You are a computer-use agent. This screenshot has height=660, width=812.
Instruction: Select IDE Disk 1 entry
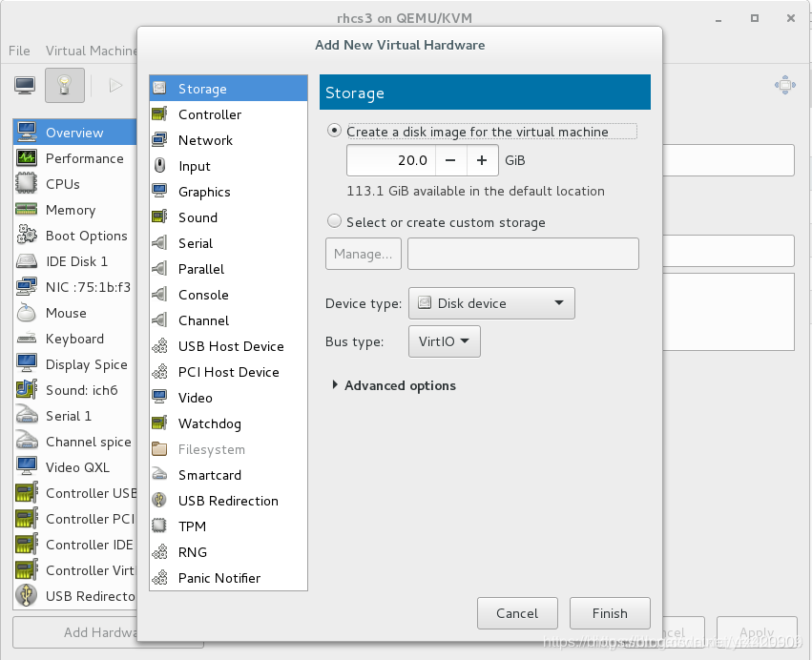tap(75, 261)
